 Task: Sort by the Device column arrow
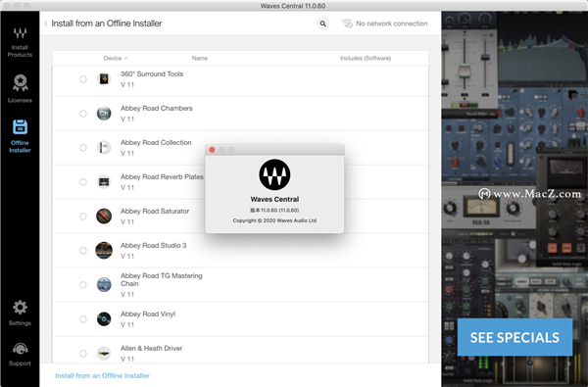pos(126,58)
